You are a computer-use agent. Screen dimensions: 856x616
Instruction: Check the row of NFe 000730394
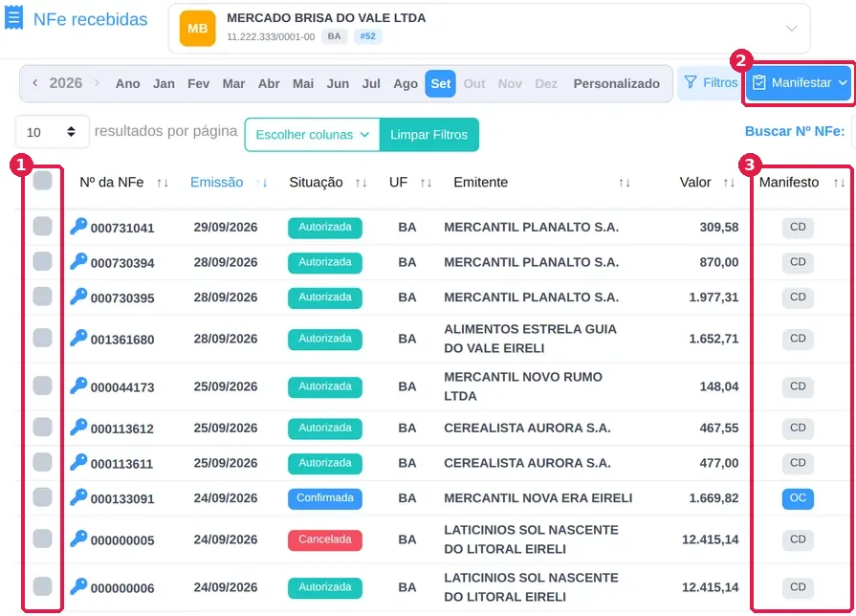coord(43,261)
